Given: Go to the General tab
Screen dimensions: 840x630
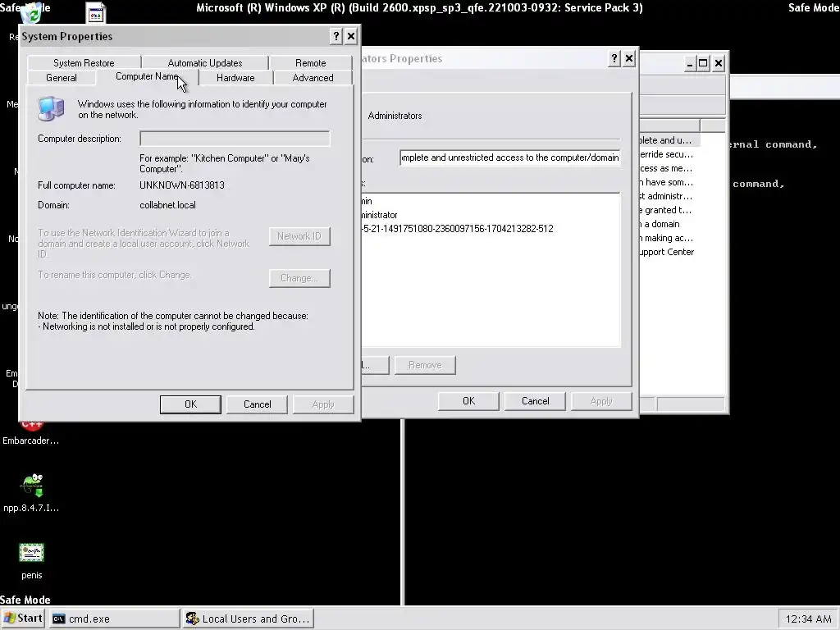Looking at the screenshot, I should 61,78.
